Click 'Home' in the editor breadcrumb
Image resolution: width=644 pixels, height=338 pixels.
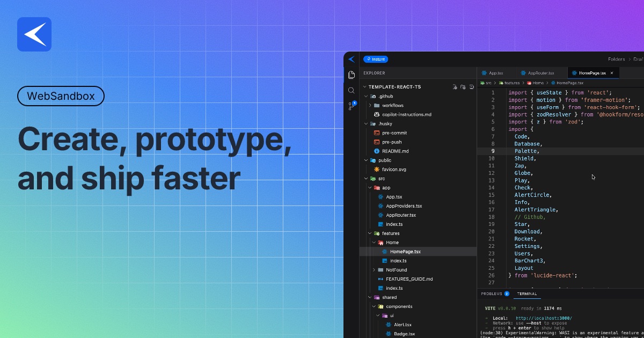coord(538,83)
